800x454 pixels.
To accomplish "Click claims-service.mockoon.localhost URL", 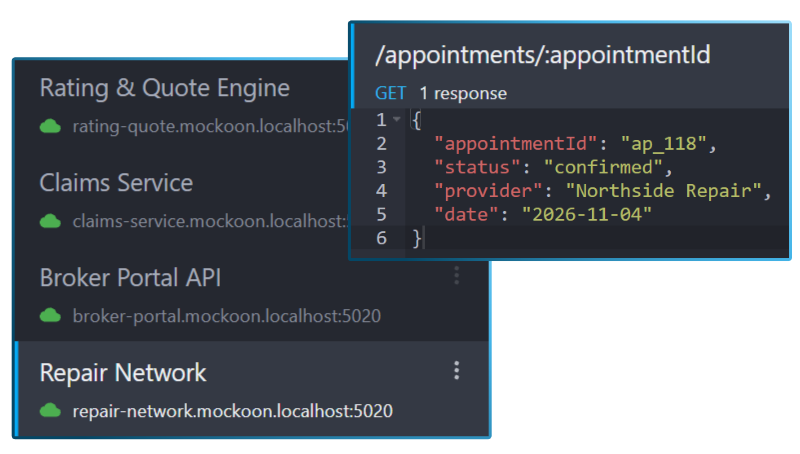I will (210, 221).
